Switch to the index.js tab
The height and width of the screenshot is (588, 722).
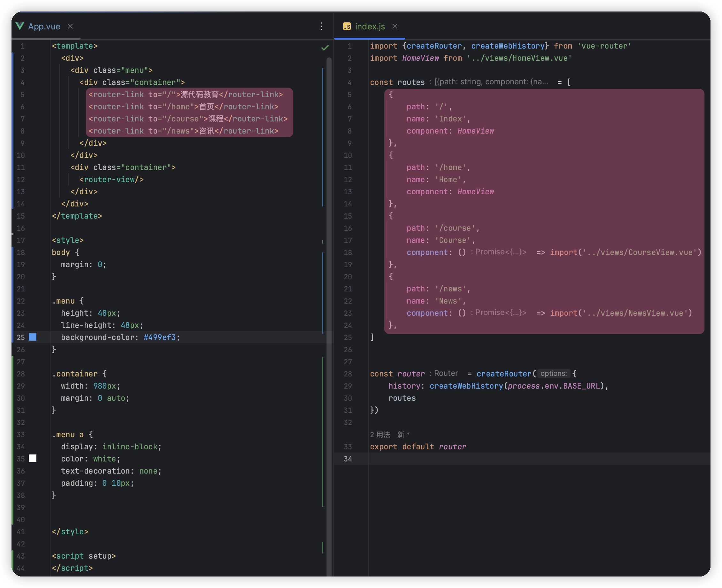(x=370, y=27)
